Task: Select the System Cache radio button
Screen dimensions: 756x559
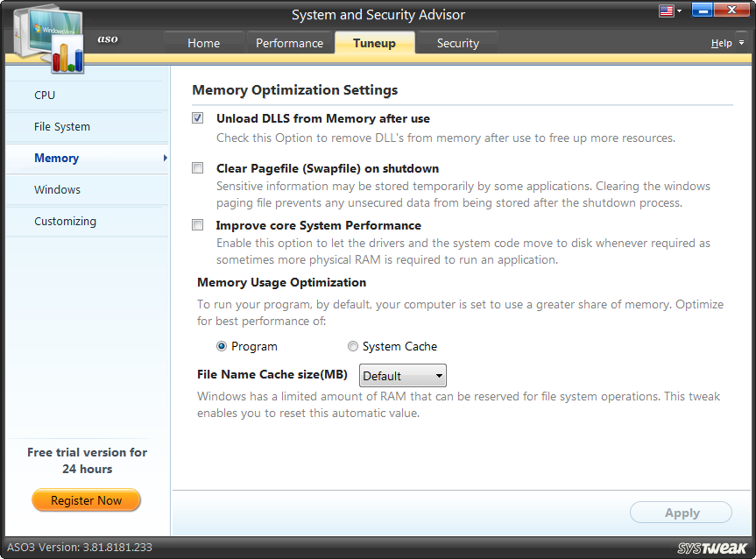Action: (353, 346)
